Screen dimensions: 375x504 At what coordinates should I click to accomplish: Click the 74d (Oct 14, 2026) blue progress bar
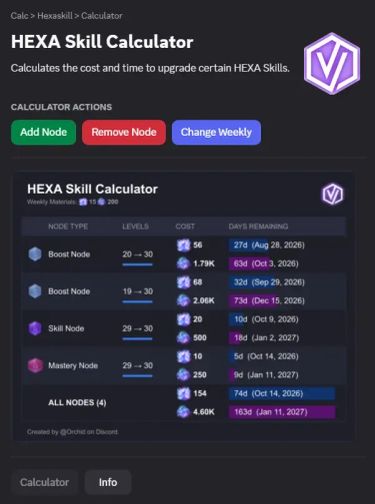click(x=282, y=394)
